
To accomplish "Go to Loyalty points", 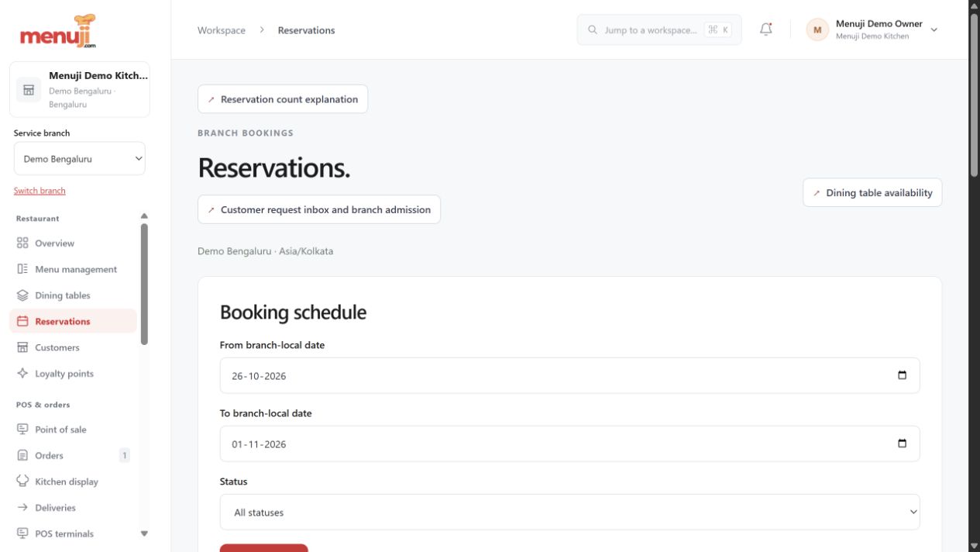I will coord(74,374).
